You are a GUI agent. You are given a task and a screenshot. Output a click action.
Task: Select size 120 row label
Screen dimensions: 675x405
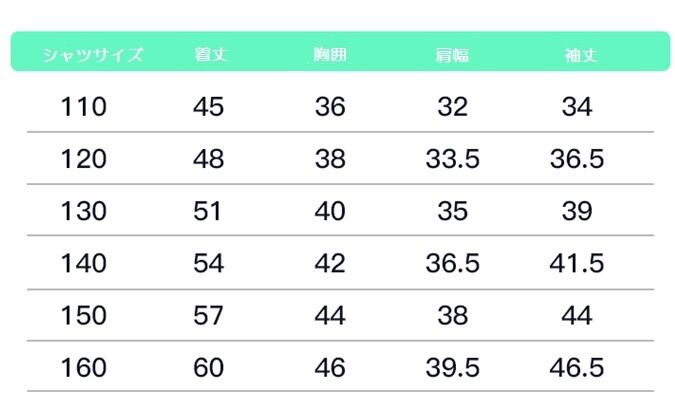click(x=83, y=159)
